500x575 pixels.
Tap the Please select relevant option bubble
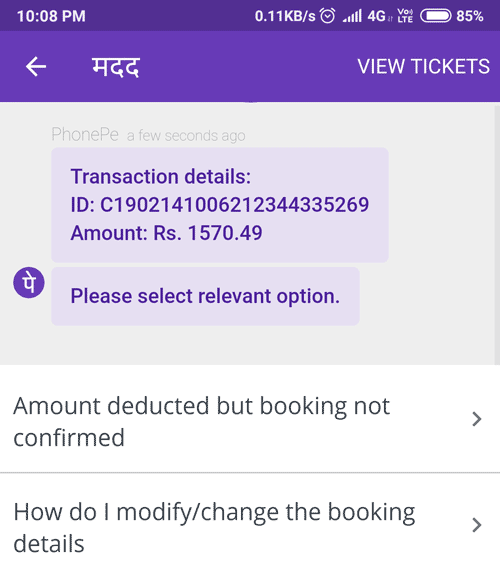pyautogui.click(x=205, y=296)
